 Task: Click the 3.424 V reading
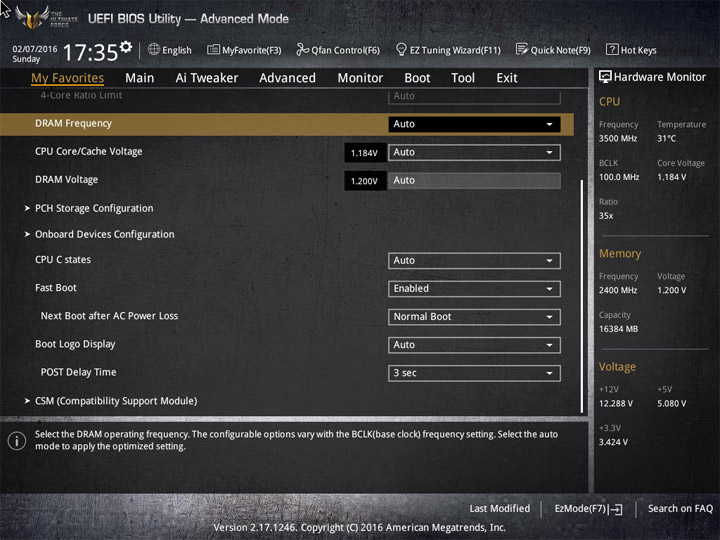pyautogui.click(x=613, y=442)
